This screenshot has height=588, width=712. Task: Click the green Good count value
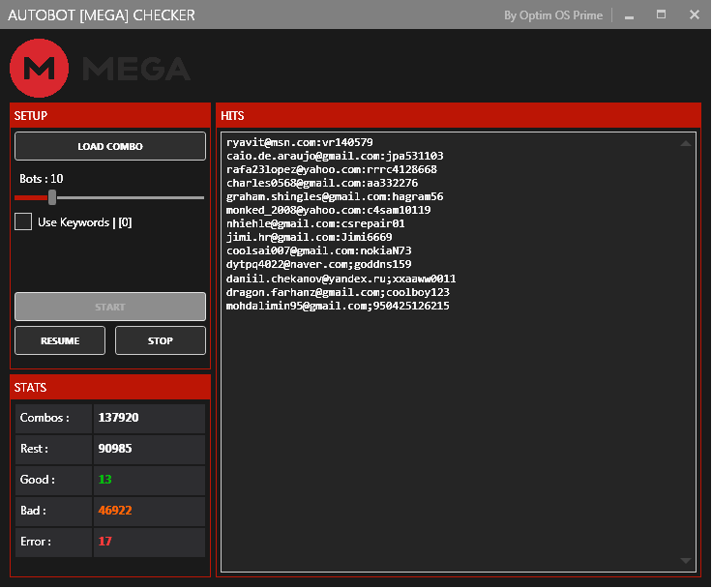tap(104, 480)
